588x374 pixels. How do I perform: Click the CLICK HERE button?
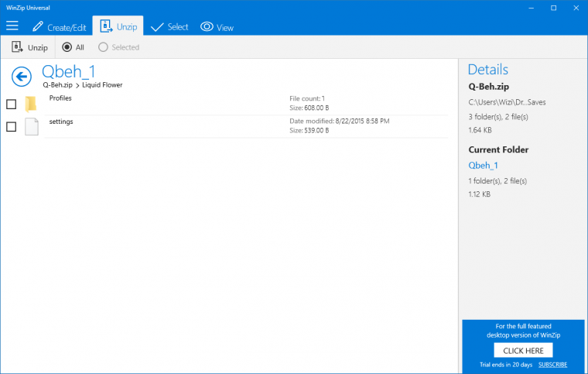tap(523, 350)
